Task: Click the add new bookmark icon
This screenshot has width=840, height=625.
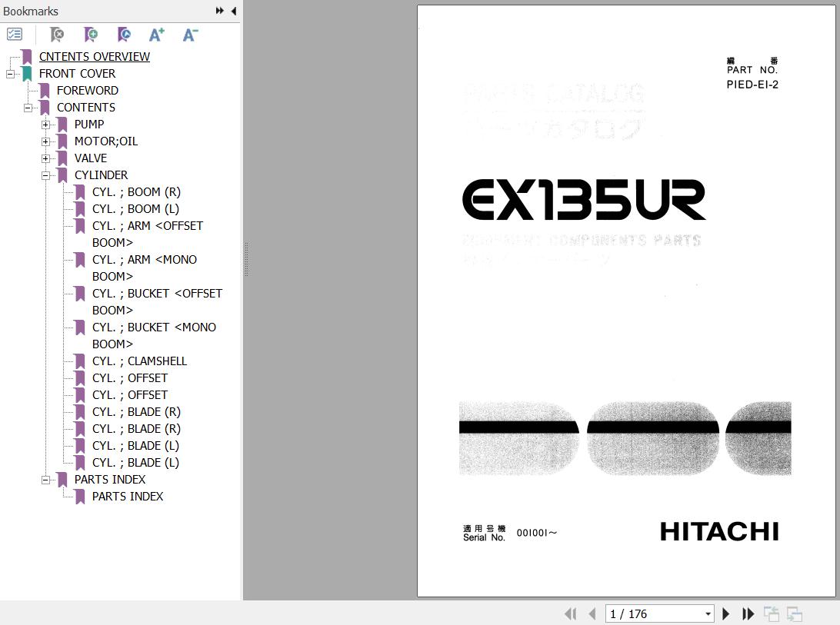Action: [91, 35]
